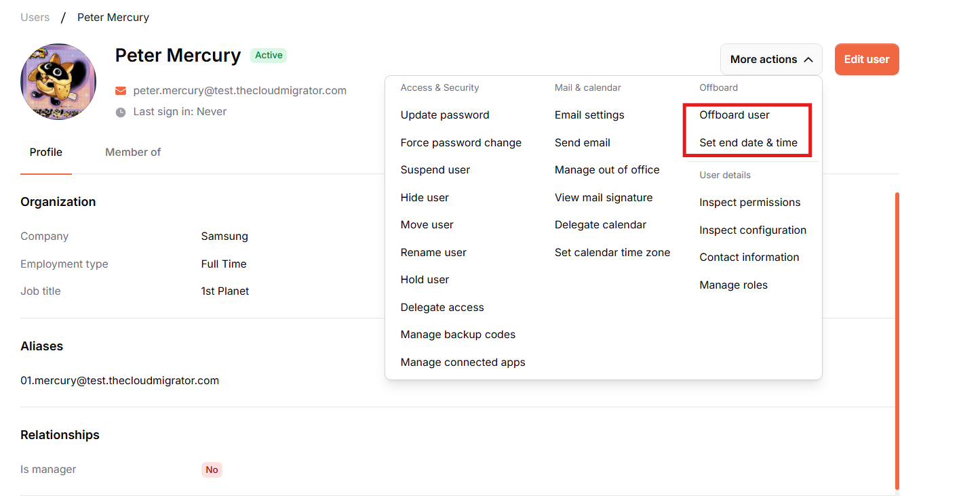Click the No badge for Is manager
The height and width of the screenshot is (496, 980).
point(212,470)
